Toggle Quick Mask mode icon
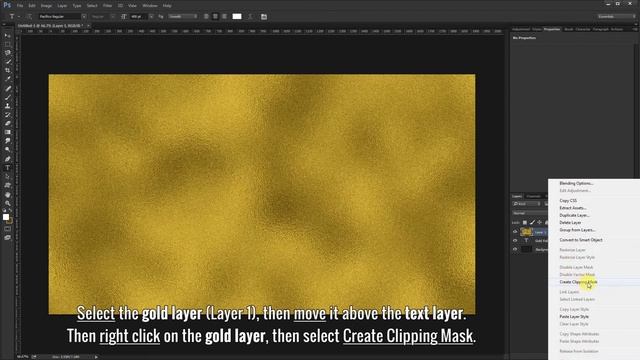 (7, 229)
